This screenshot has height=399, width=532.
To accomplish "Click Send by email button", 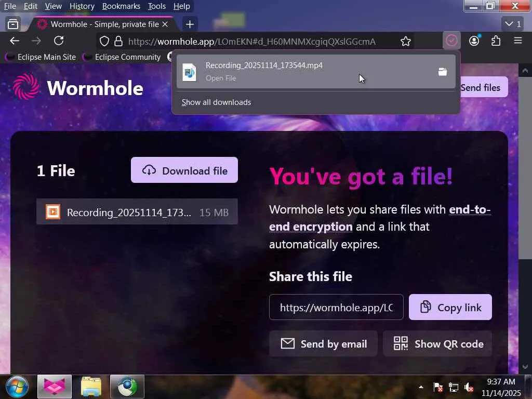I will [x=323, y=344].
